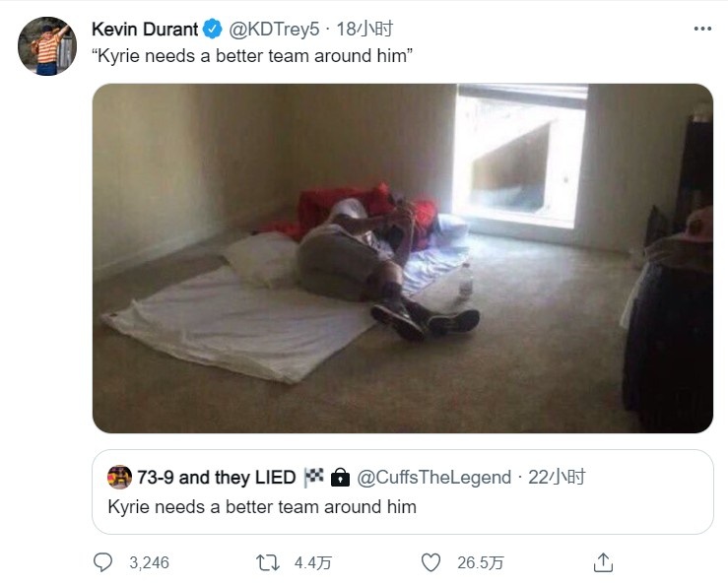This screenshot has width=728, height=586.
Task: Open Kevin Durant's profile avatar
Action: [47, 46]
